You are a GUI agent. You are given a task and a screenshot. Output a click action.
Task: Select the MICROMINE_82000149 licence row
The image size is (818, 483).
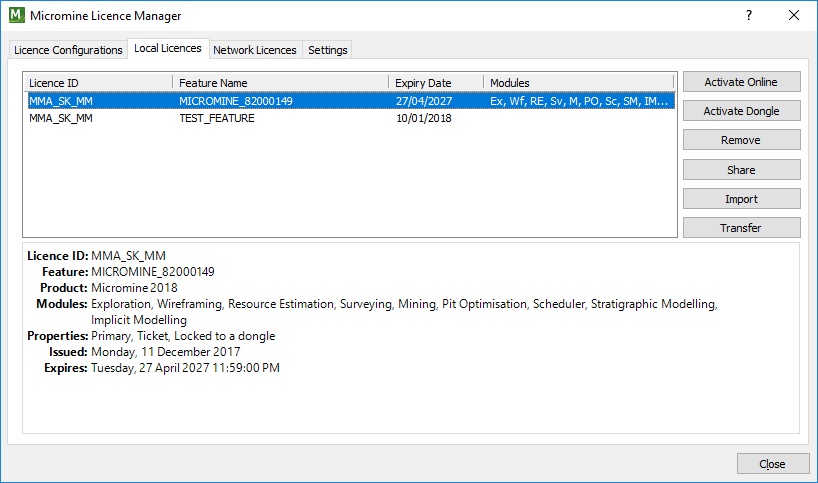coord(351,101)
